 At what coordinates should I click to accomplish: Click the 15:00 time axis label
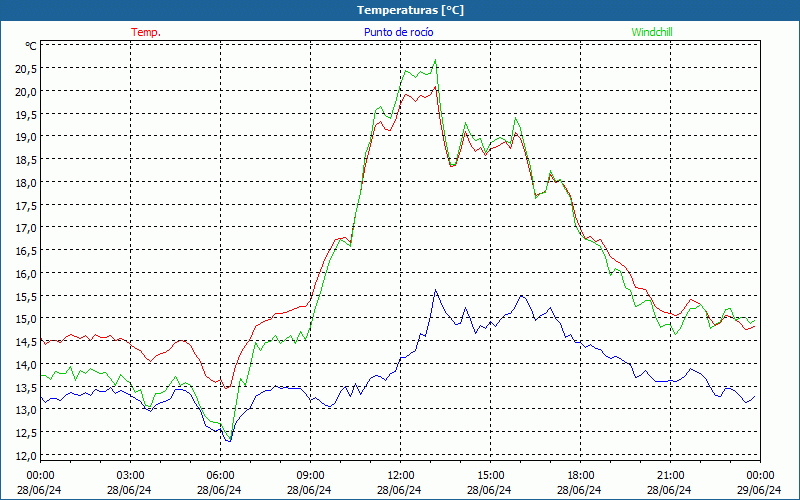tap(490, 476)
